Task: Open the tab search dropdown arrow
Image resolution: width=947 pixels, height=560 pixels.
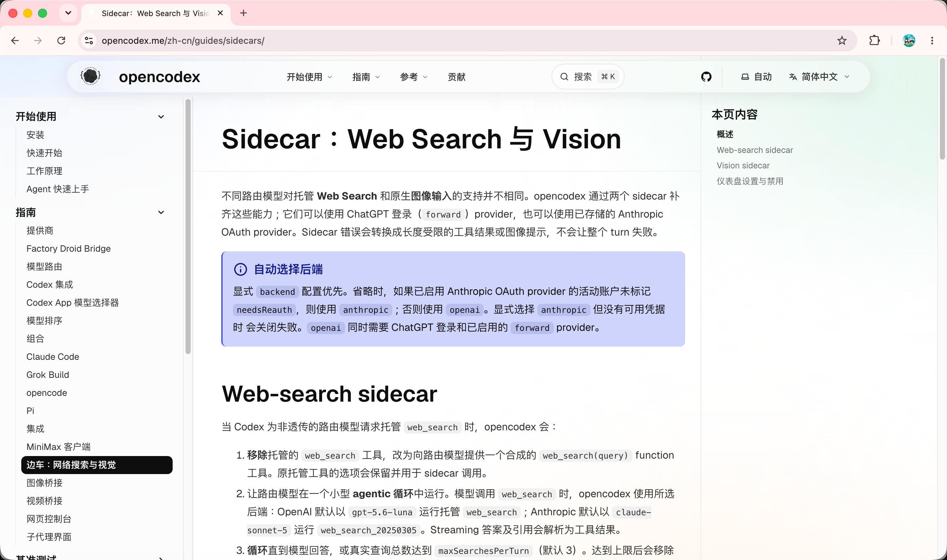Action: pos(68,13)
